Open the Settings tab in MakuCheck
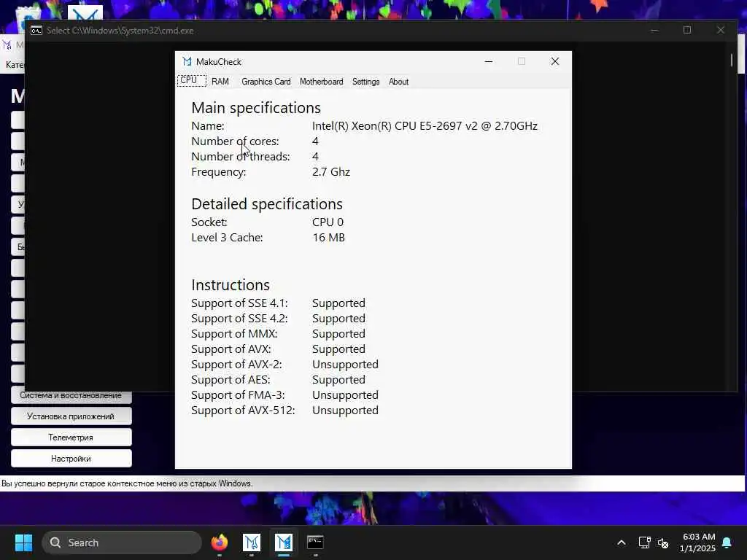Image resolution: width=747 pixels, height=560 pixels. coord(366,82)
